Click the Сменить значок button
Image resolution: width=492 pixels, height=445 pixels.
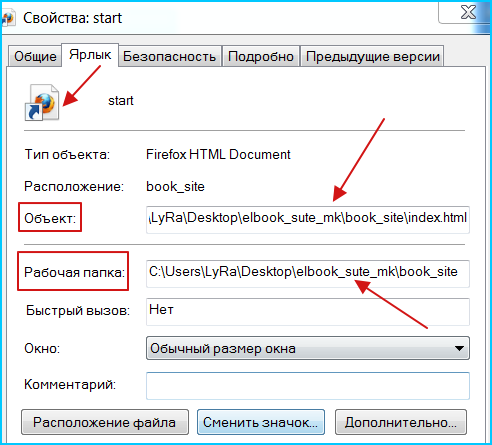pyautogui.click(x=261, y=422)
